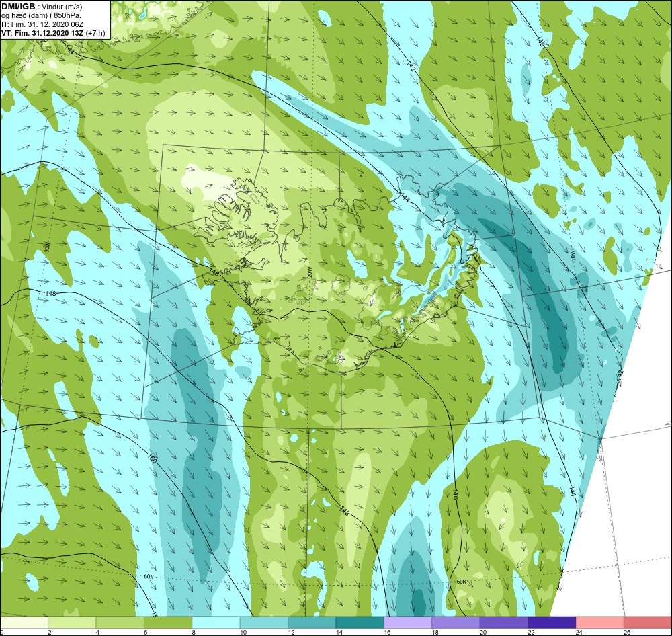This screenshot has height=636, width=672.
Task: Click the 'DMI/IGB : Vindur (m/s)' title line
Action: (x=42, y=7)
